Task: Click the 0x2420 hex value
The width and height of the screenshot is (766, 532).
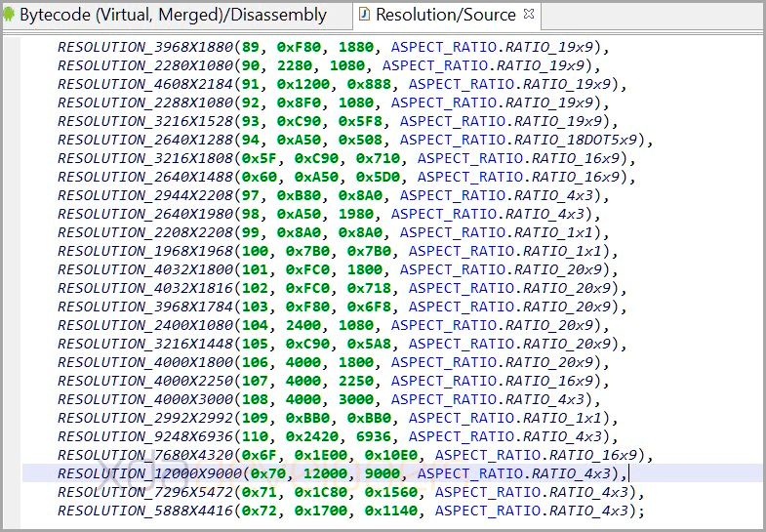Action: click(x=312, y=436)
